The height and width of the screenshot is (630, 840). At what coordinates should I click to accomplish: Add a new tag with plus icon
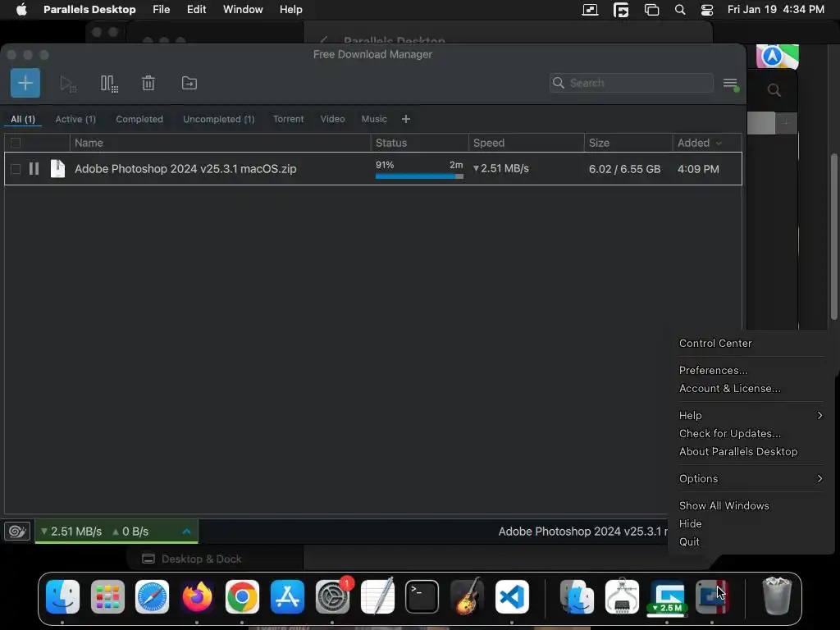pos(405,119)
